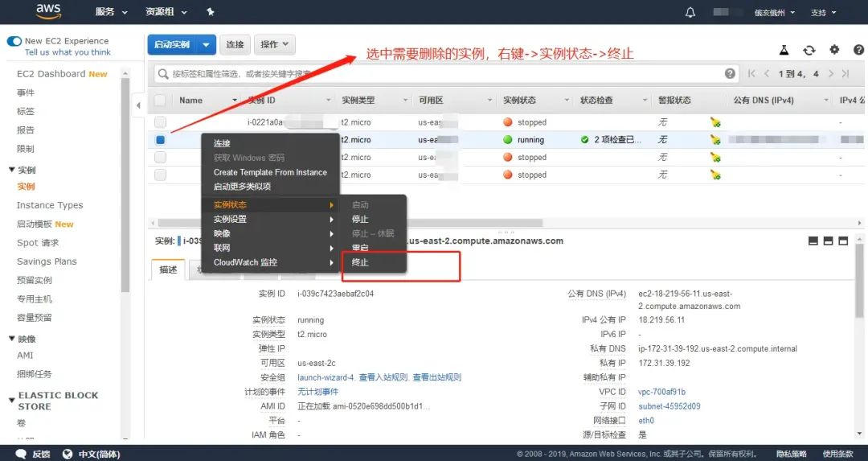Open the settings gear above the table

834,49
